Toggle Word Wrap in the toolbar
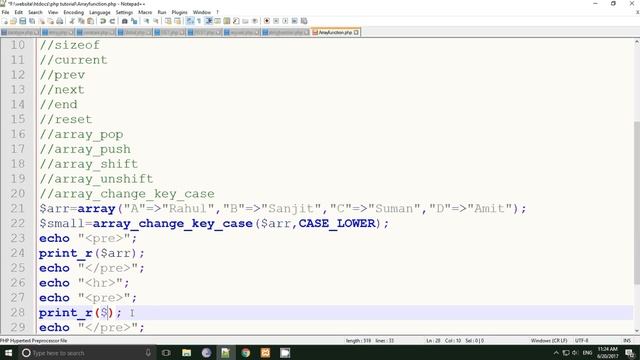Viewport: 640px width, 360px height. click(x=190, y=21)
